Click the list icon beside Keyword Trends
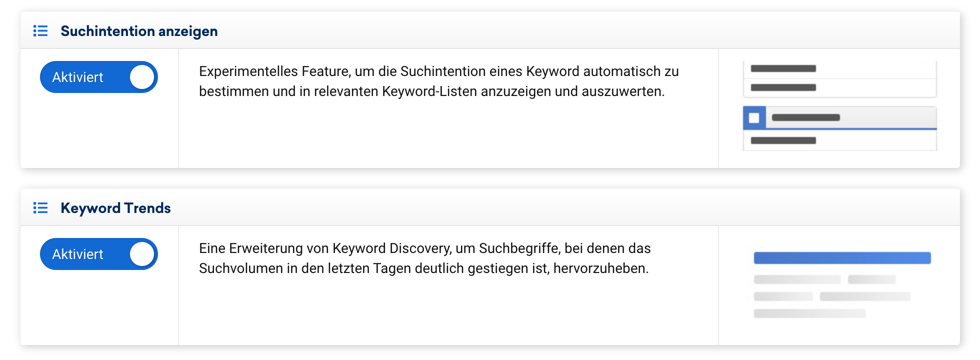980x360 pixels. (40, 208)
